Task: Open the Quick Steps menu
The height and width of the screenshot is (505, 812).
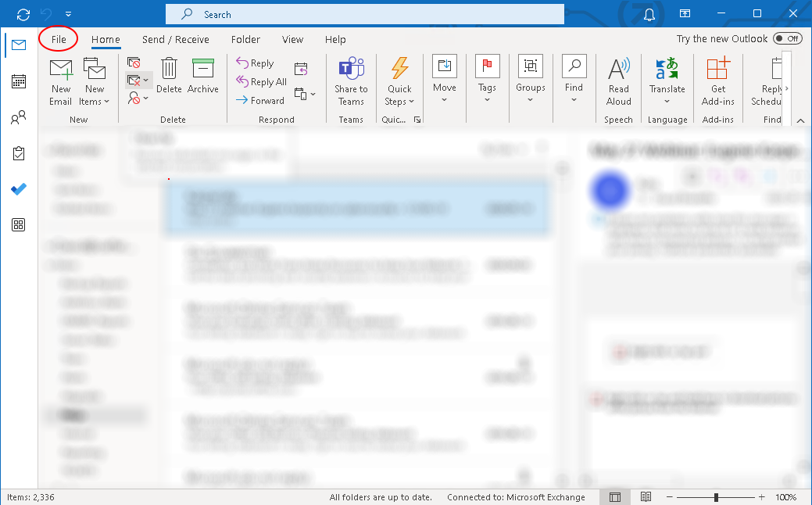Action: tap(399, 82)
